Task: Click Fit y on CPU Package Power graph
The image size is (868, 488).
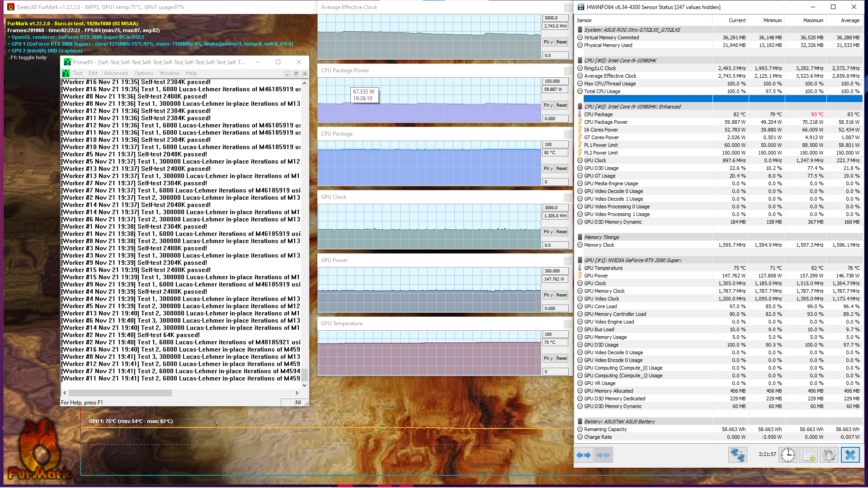Action: click(548, 105)
